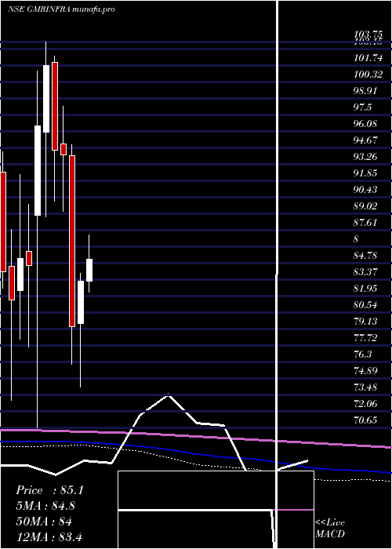Viewport: 392px width, 549px height.
Task: Select the 5MA : 84.8 legend entry
Action: coord(45,506)
